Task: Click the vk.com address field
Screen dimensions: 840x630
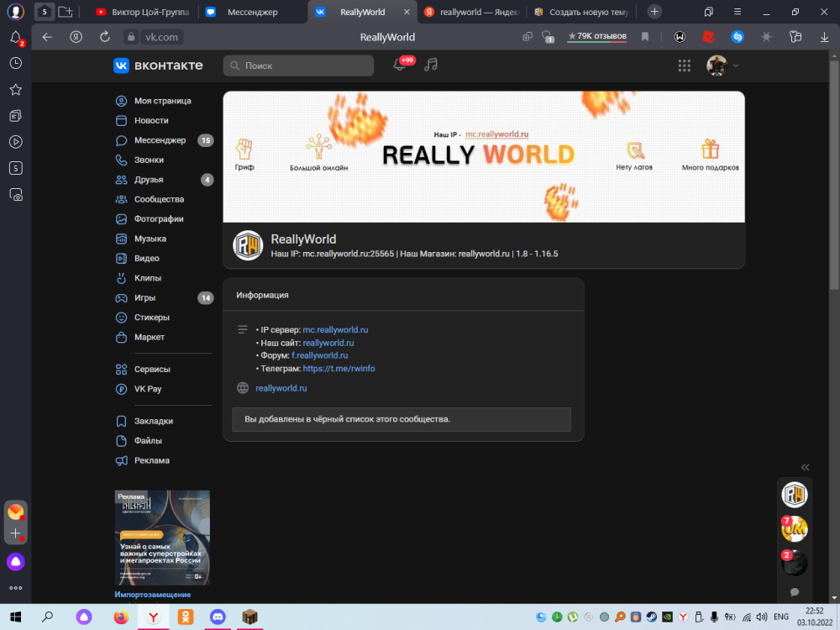Action: [161, 37]
